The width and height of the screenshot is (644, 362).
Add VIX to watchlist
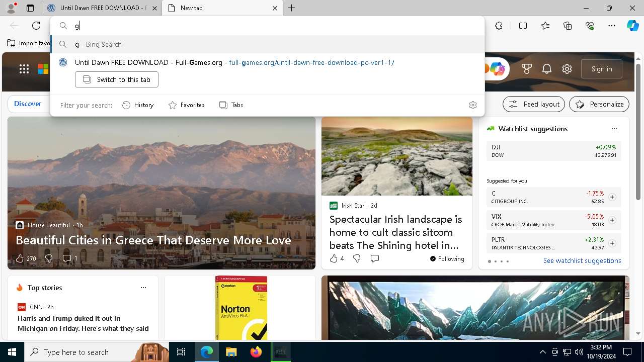tap(612, 220)
